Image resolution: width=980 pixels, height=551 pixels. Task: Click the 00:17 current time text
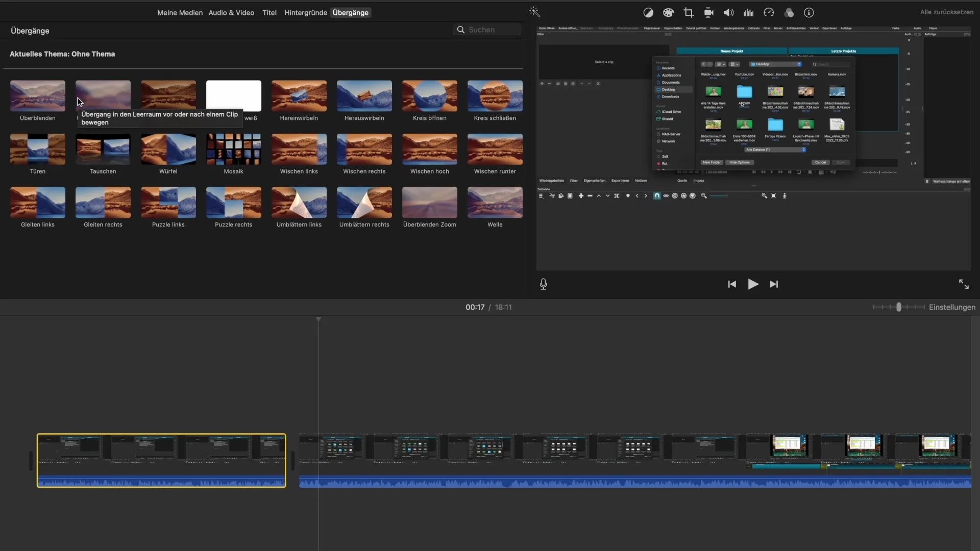click(x=475, y=307)
